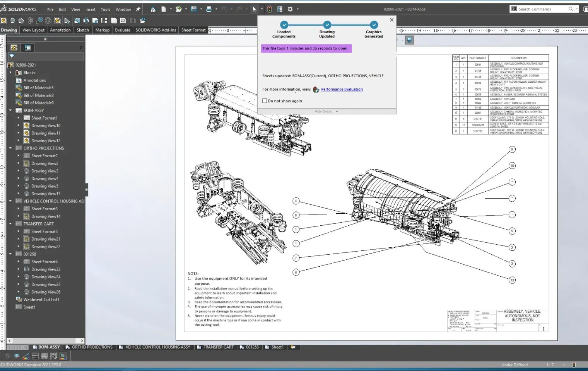Screen dimensions: 588x371
Task: Open the Insert menu
Action: [91, 9]
